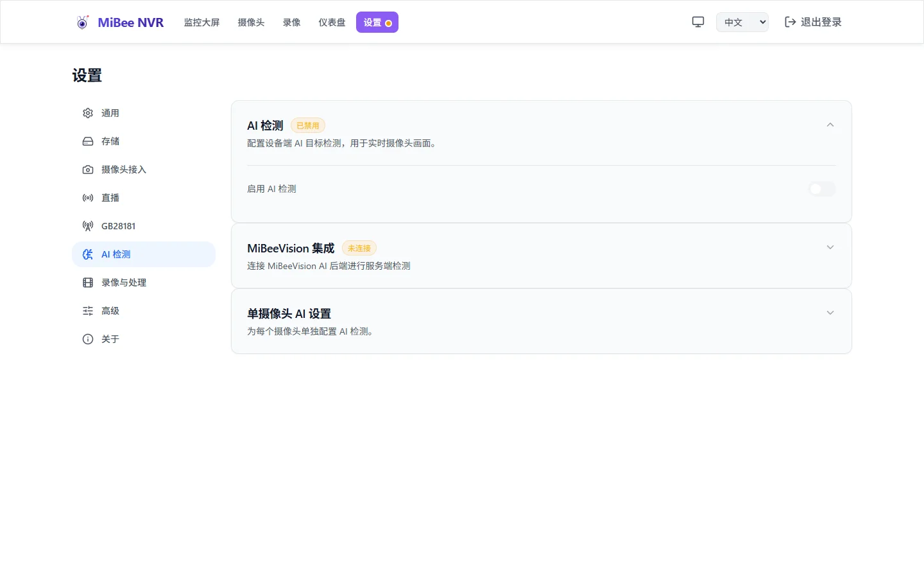Click the camera icon beside 摄像头接入
The image size is (924, 578).
point(88,170)
